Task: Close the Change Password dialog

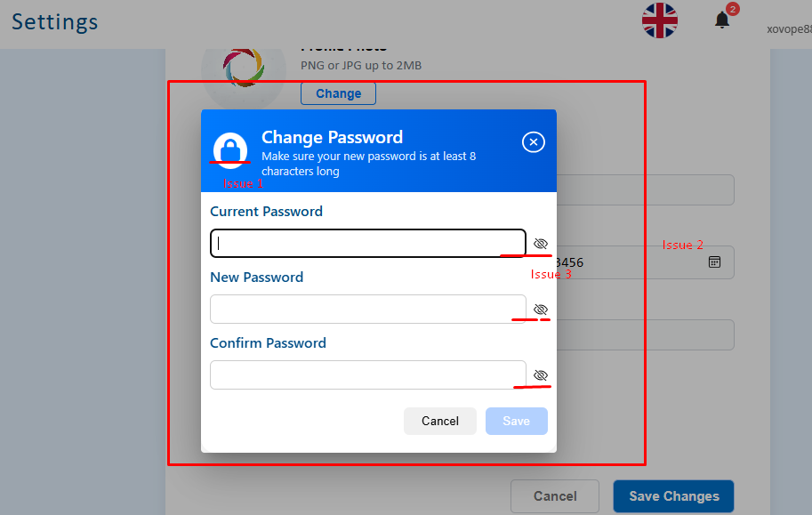Action: coord(534,142)
